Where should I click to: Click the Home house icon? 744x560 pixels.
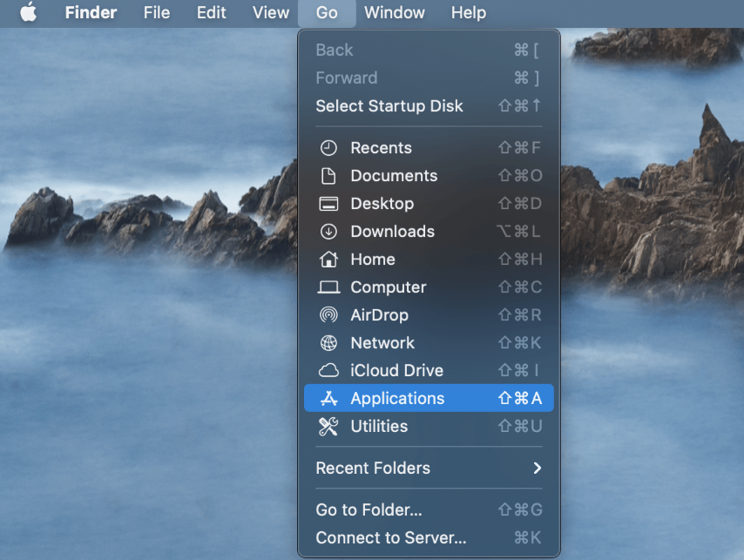[328, 260]
